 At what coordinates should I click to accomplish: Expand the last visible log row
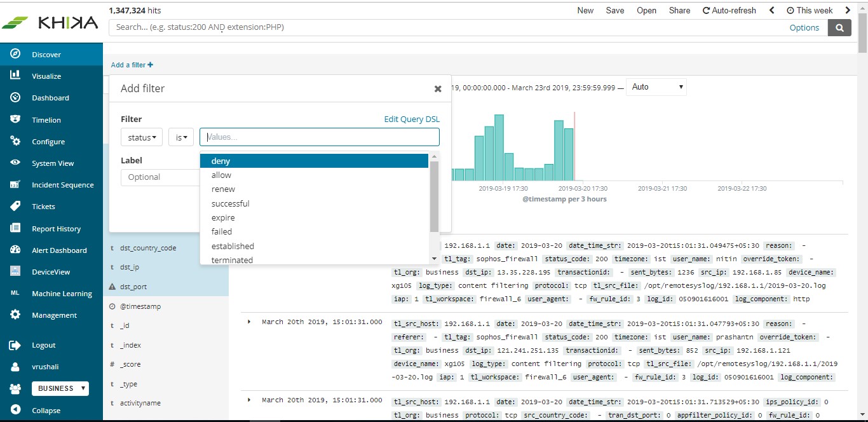coord(249,400)
